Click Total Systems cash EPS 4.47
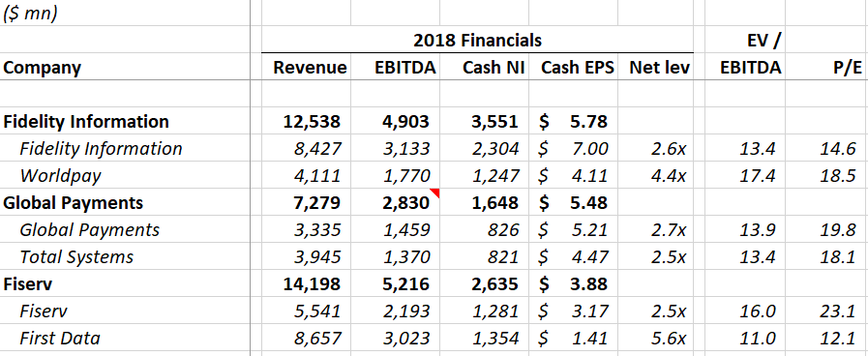The width and height of the screenshot is (868, 356). tap(573, 257)
